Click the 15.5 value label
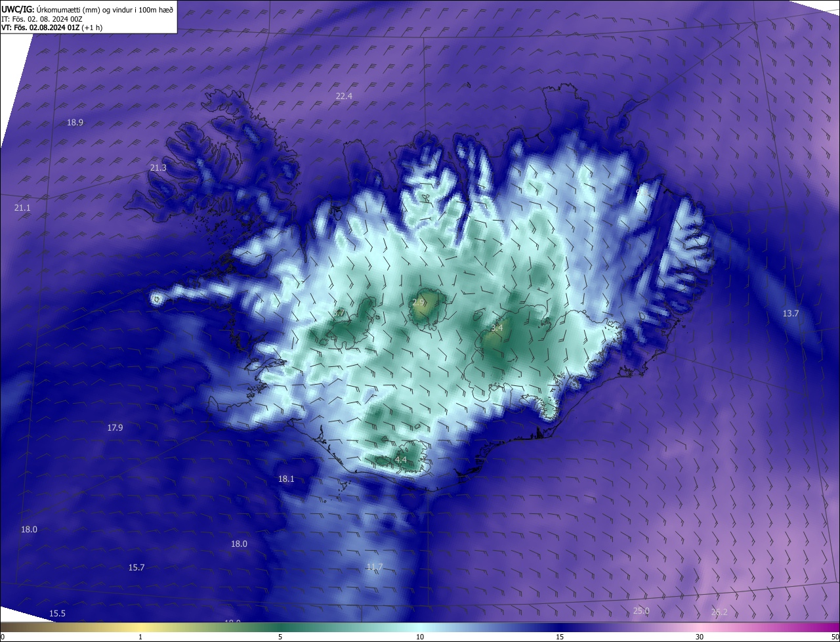Viewport: 840px width, 642px height. (x=58, y=613)
